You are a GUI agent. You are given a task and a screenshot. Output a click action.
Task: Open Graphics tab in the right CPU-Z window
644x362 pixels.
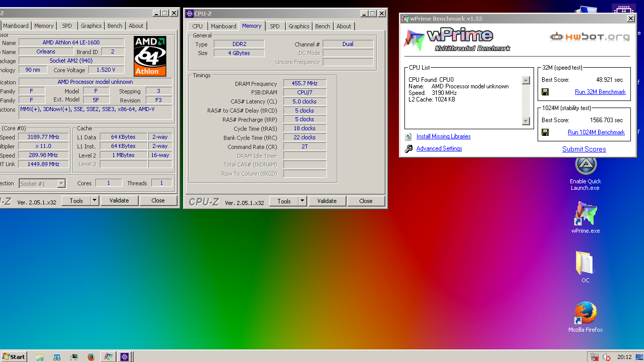tap(299, 26)
